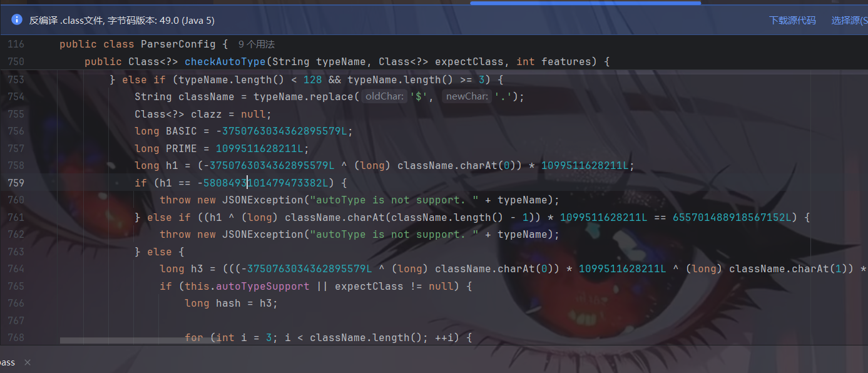
Task: Click the sticky else-if typeName.length line
Action: click(307, 79)
